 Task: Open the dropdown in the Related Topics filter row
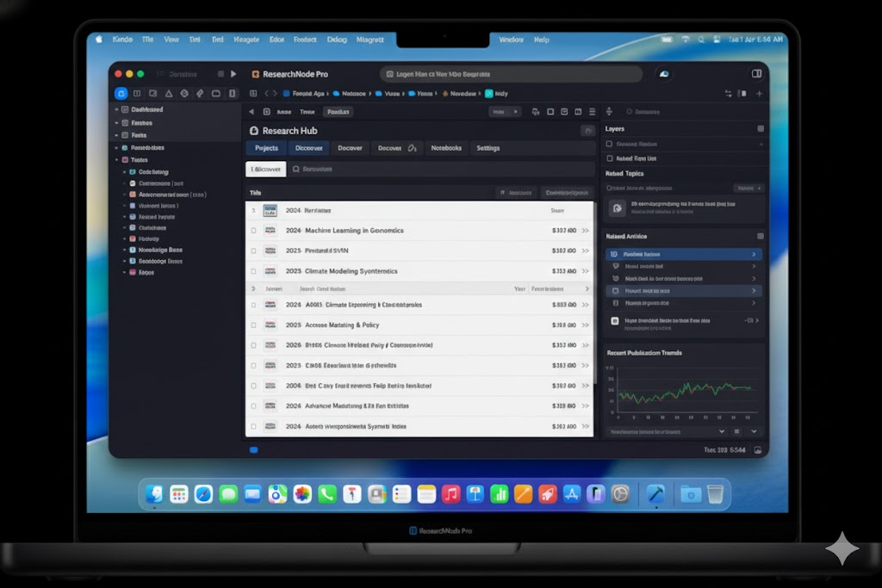[x=748, y=189]
